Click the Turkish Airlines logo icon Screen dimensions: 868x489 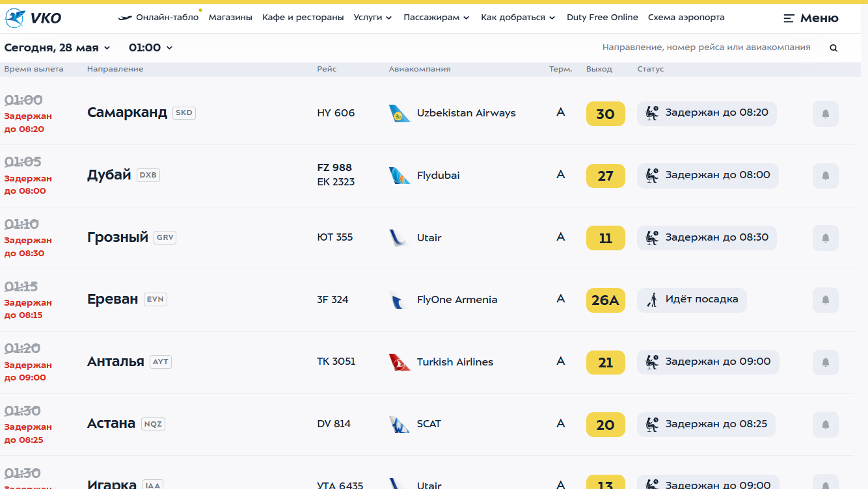click(400, 362)
